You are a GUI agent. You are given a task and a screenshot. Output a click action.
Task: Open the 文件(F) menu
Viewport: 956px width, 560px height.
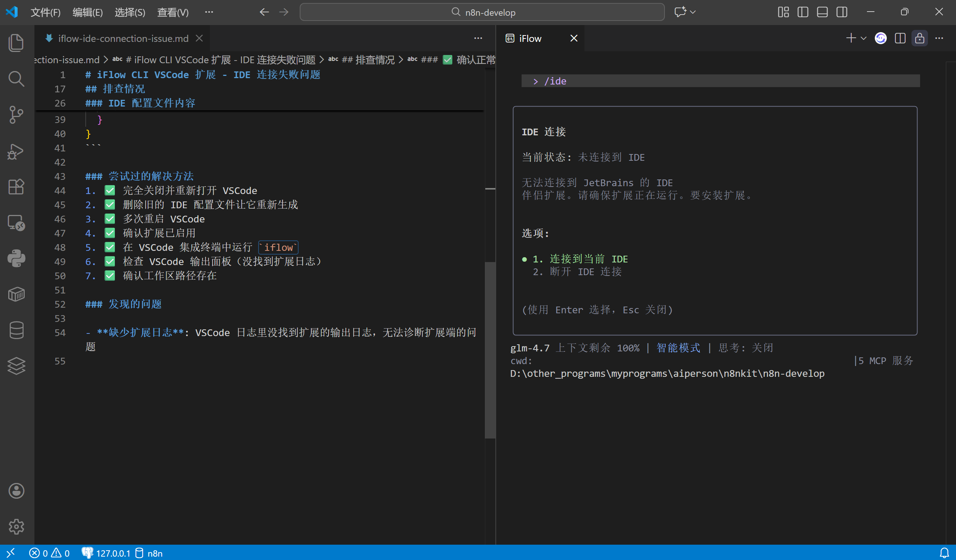pyautogui.click(x=46, y=12)
